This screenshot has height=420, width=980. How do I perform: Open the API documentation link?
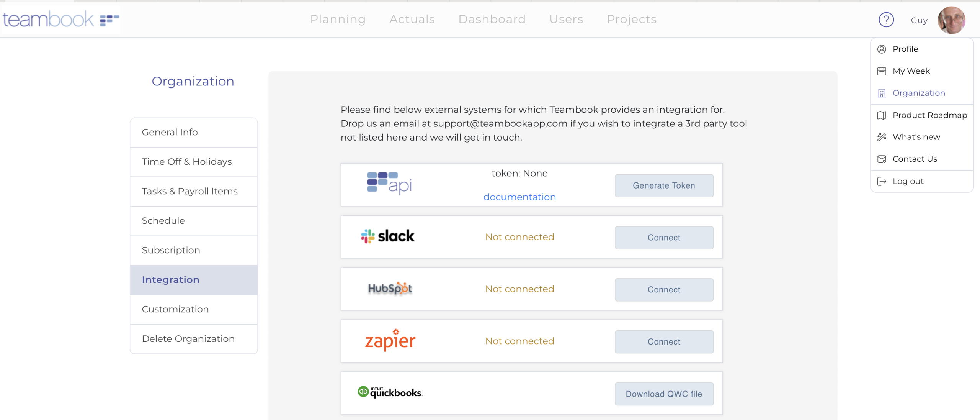point(519,197)
